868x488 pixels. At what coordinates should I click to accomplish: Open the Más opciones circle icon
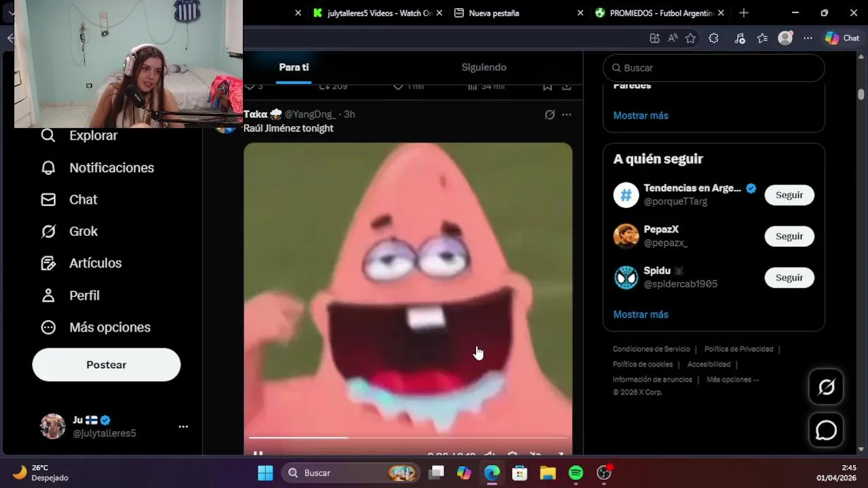[48, 327]
